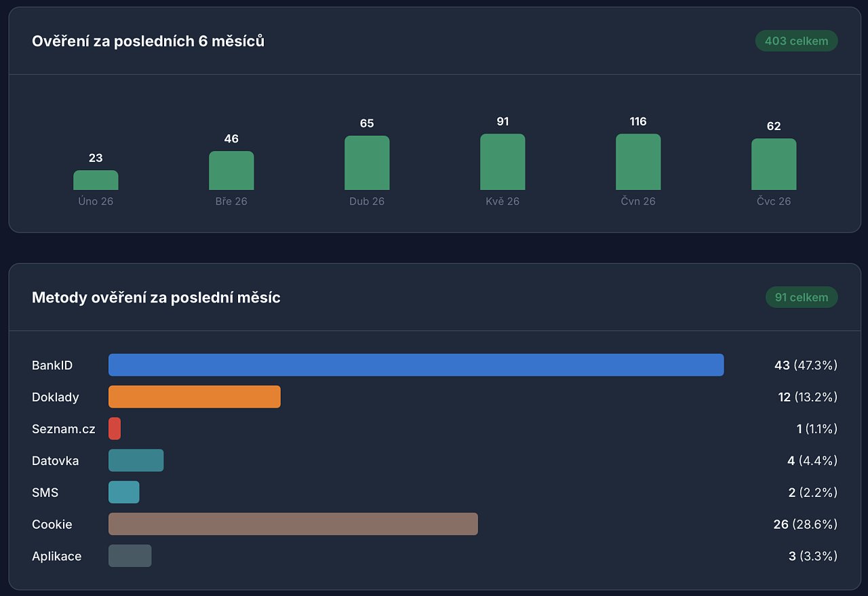The height and width of the screenshot is (596, 868).
Task: Select the Bře 26 bar showing 46
Action: coord(231,170)
